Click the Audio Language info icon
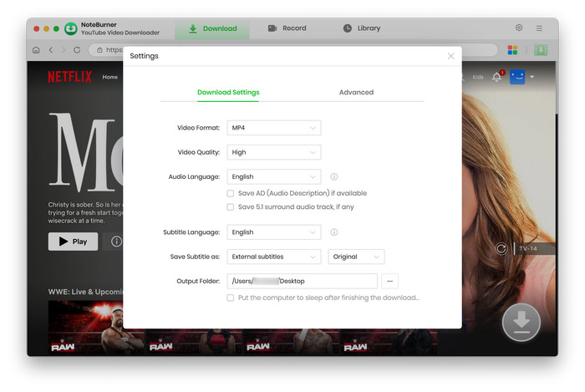Screen dimensions: 585x392 pyautogui.click(x=334, y=177)
